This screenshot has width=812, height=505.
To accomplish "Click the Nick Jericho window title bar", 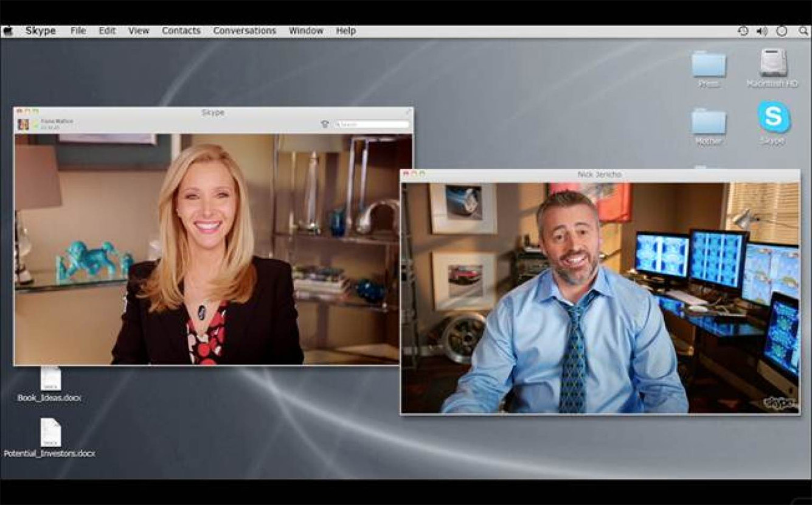I will coord(600,175).
